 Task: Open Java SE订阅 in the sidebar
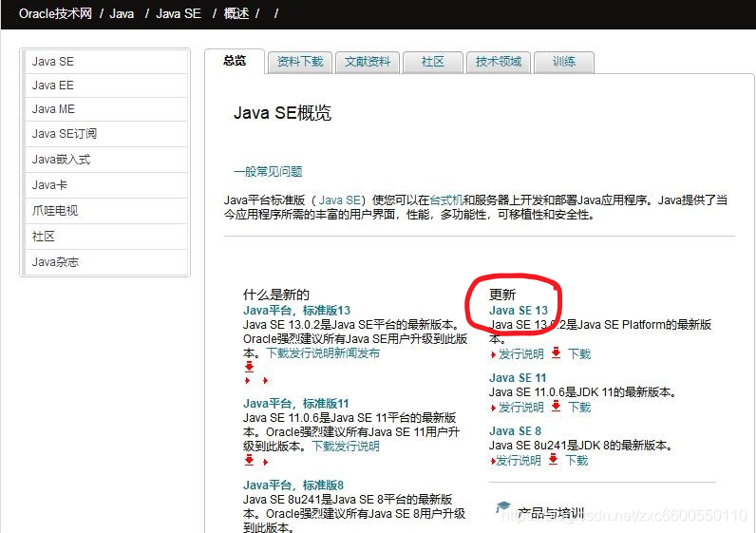tap(105, 134)
